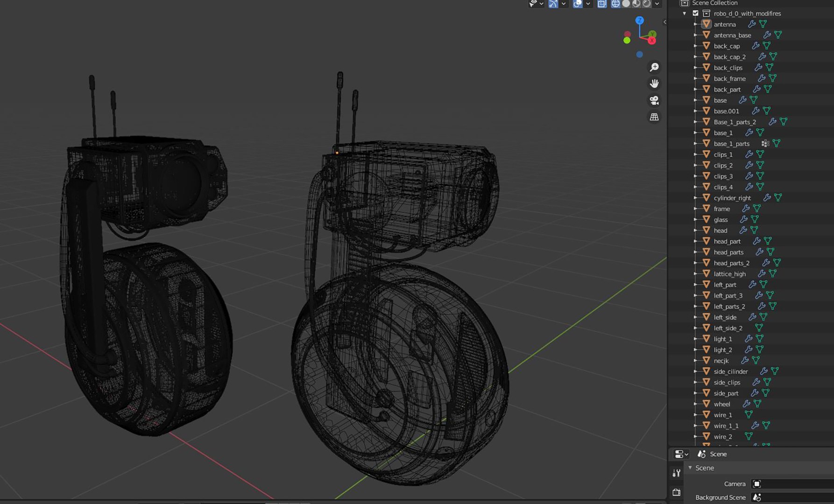Expand the back_cap object row

click(x=696, y=46)
